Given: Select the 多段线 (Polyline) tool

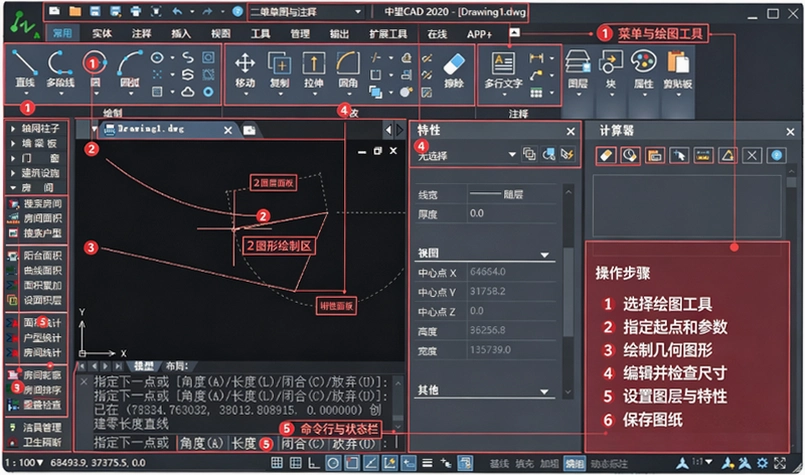Looking at the screenshot, I should 60,68.
